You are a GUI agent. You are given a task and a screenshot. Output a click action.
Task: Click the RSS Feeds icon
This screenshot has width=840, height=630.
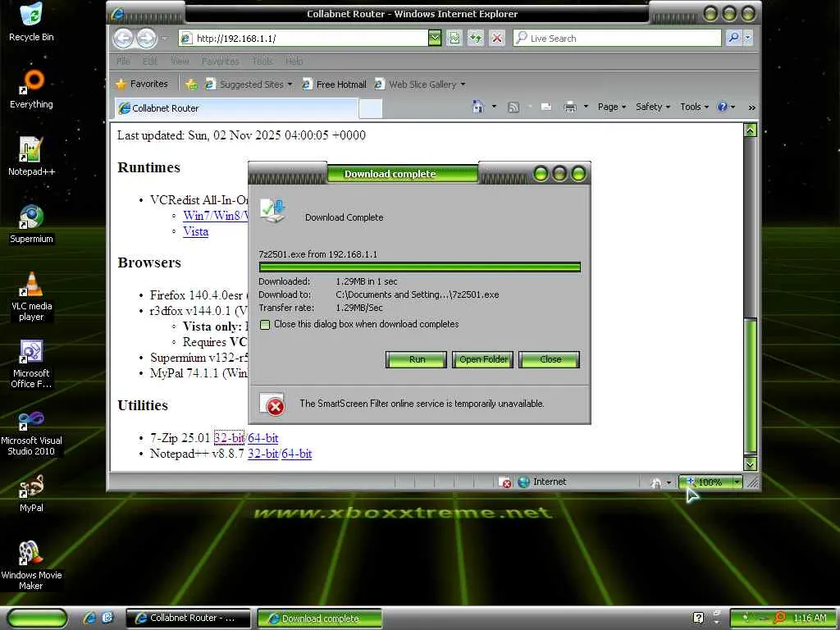point(514,107)
